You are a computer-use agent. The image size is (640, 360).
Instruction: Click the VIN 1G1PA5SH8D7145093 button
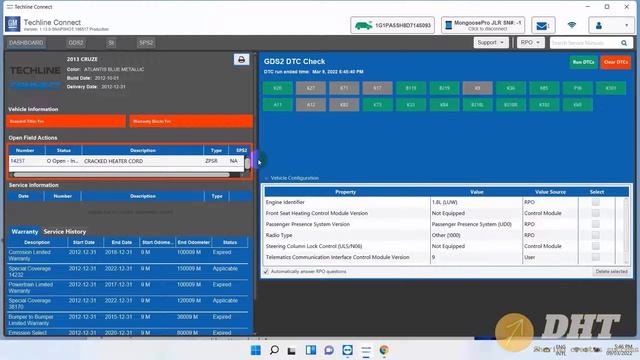click(393, 25)
